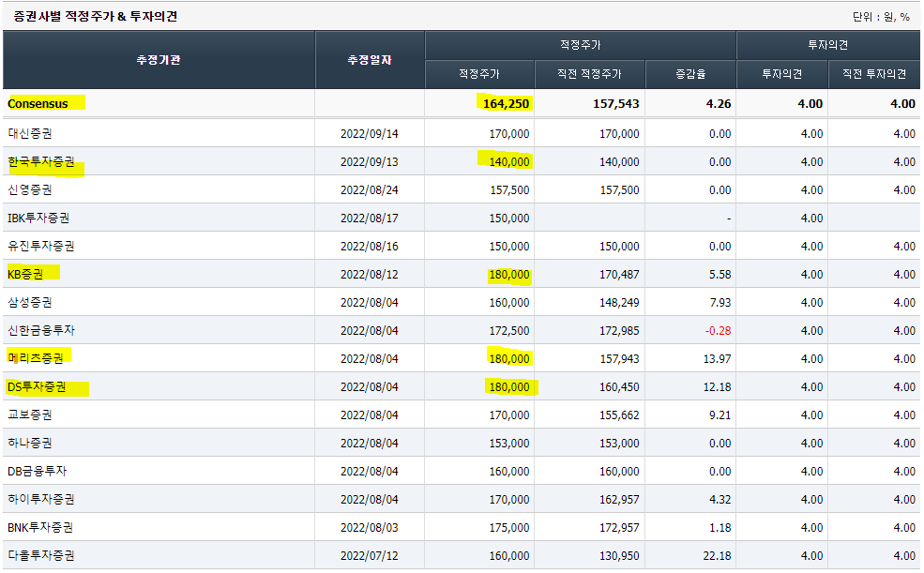This screenshot has width=924, height=573.
Task: Select the BNK투자증권 institution name
Action: click(x=40, y=527)
